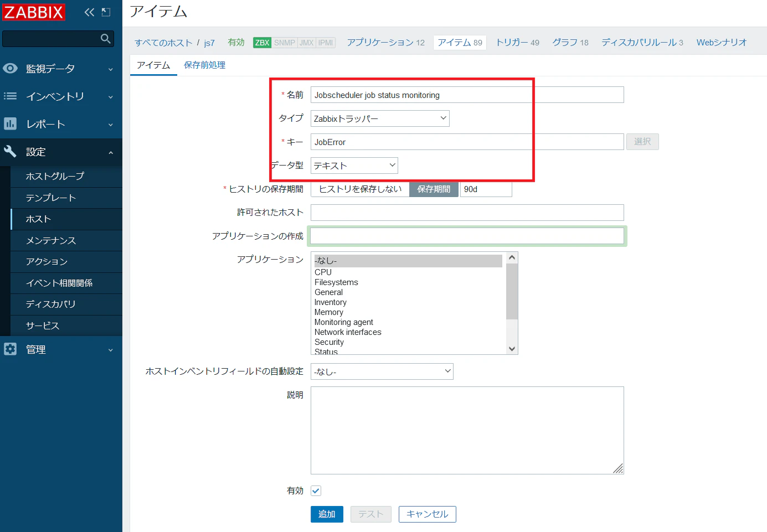This screenshot has height=532, width=767.
Task: Collapse the sidebar with double-chevron icon
Action: pyautogui.click(x=89, y=12)
